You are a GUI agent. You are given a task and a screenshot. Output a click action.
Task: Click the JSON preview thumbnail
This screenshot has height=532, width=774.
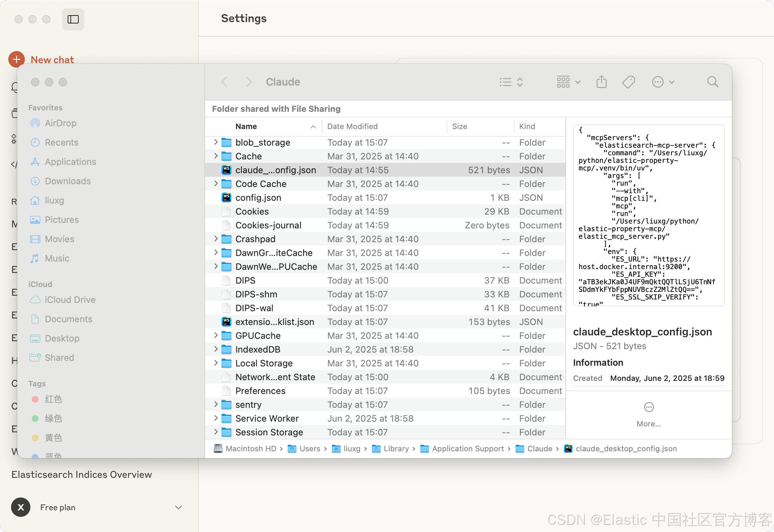tap(649, 215)
